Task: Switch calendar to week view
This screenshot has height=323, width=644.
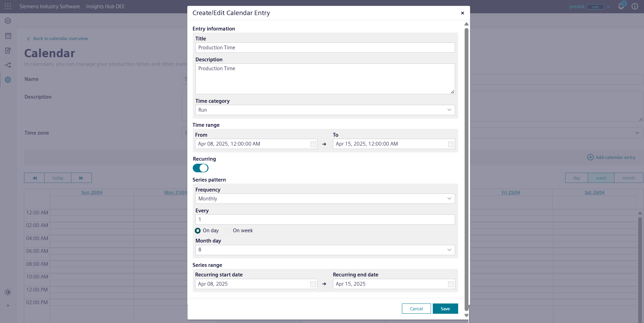Action: tap(601, 178)
